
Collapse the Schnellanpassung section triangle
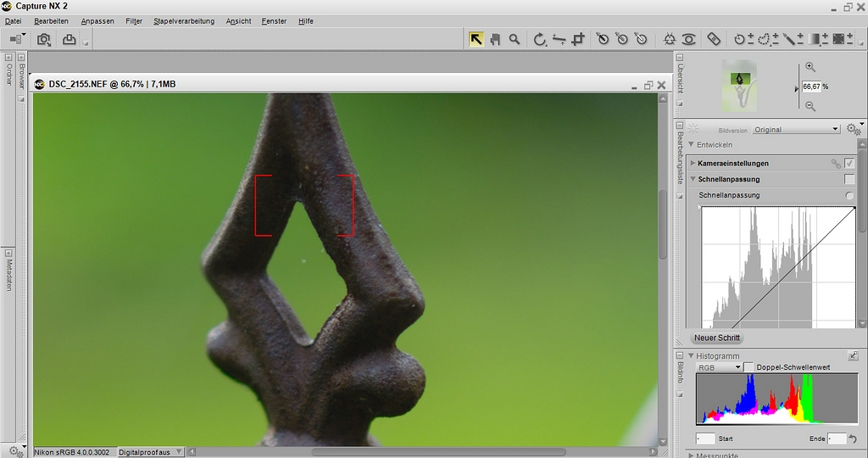tap(693, 179)
